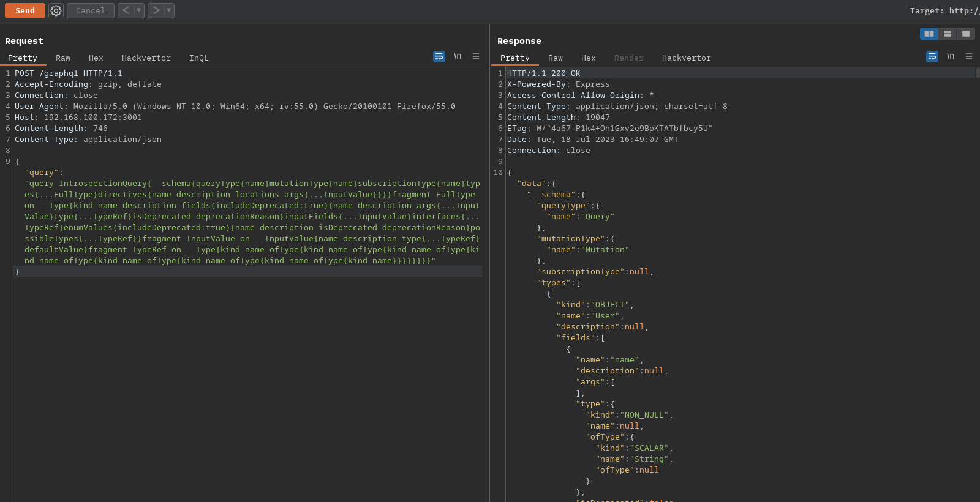Image resolution: width=980 pixels, height=502 pixels.
Task: Click the Date header line in Response
Action: [x=593, y=140]
